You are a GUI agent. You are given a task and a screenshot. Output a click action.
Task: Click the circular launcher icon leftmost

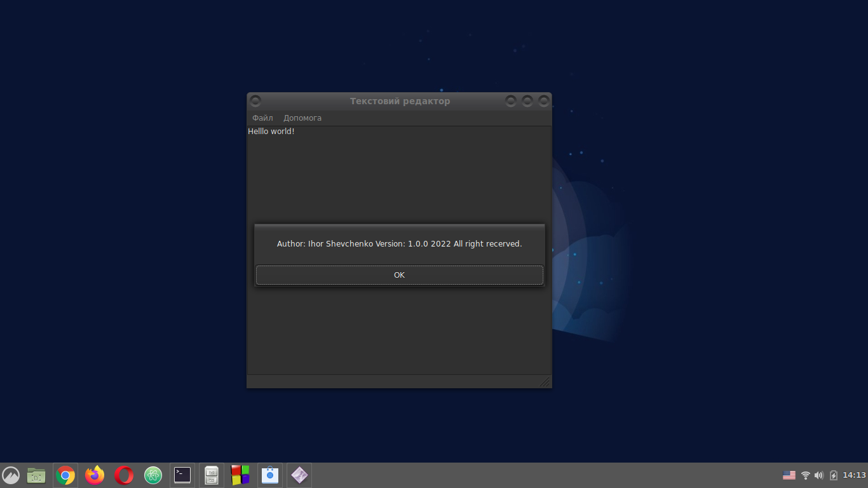coord(11,475)
